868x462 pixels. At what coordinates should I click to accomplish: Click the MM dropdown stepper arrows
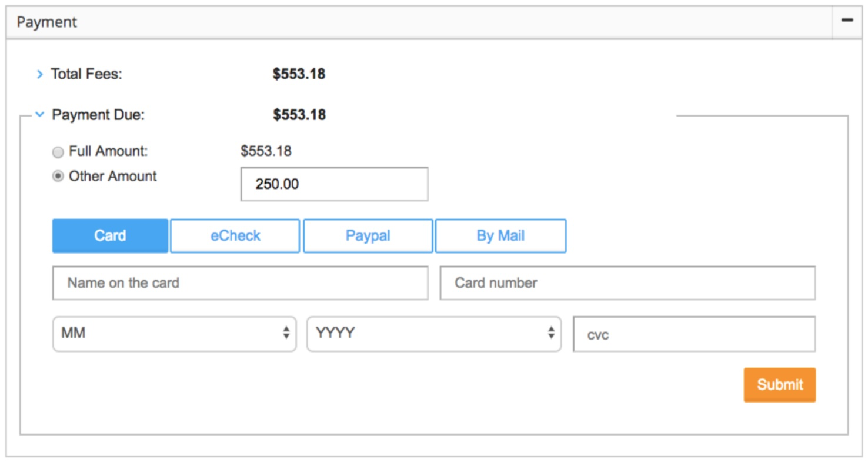pyautogui.click(x=286, y=334)
